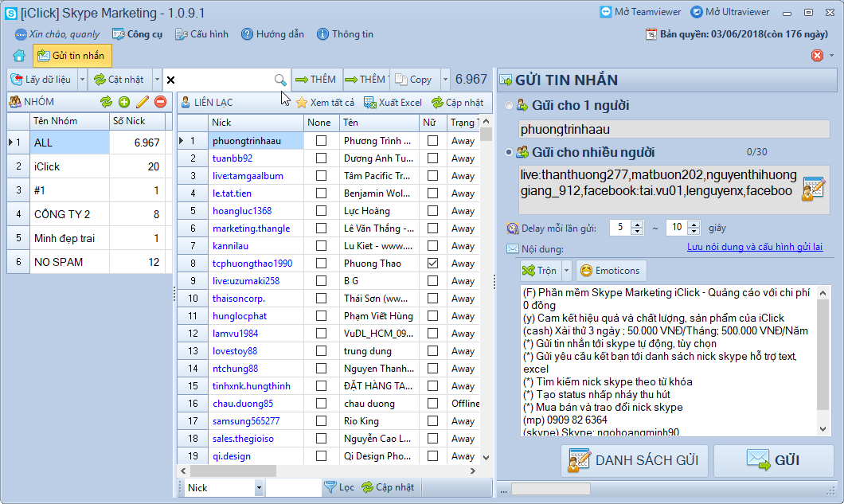Screen dimensions: 844x504
Task: Click the Xin chào, quanly menu item
Action: point(57,34)
